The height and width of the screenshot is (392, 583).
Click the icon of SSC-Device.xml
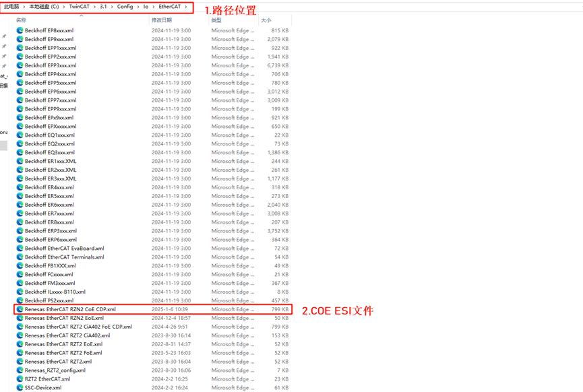coord(20,387)
